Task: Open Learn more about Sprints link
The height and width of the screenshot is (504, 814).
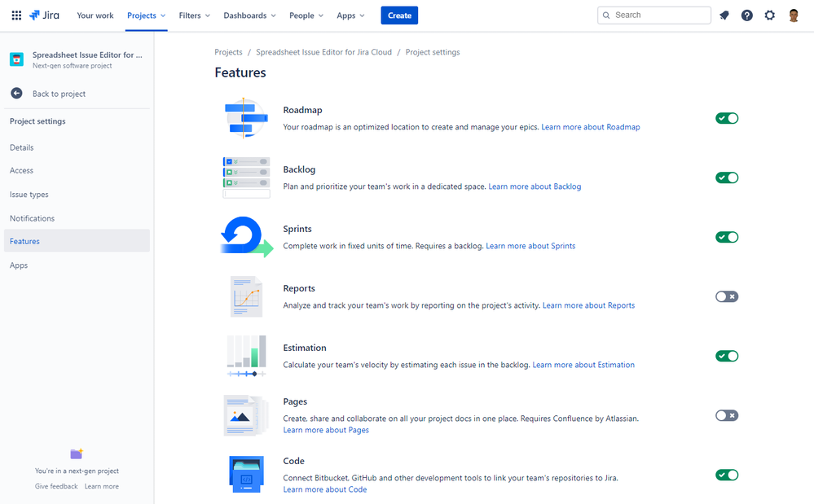Action: (x=530, y=246)
